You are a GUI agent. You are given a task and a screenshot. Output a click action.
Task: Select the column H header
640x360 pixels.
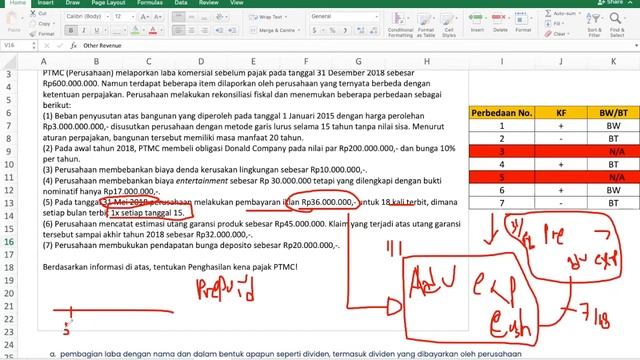[427, 62]
